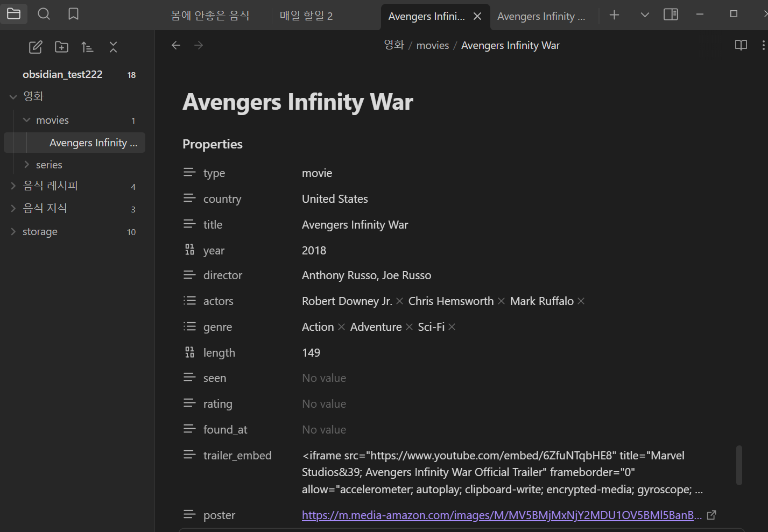This screenshot has width=768, height=532.
Task: Click the genre list property icon
Action: click(x=189, y=326)
